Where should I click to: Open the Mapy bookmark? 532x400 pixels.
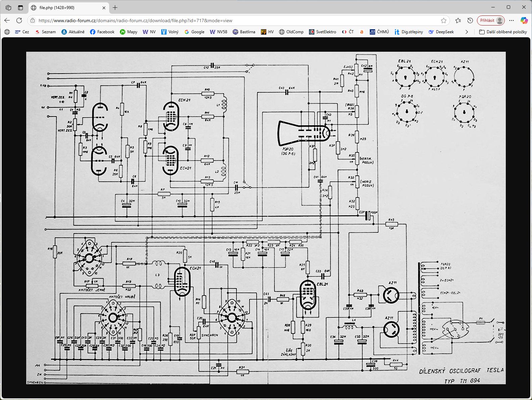coord(129,32)
